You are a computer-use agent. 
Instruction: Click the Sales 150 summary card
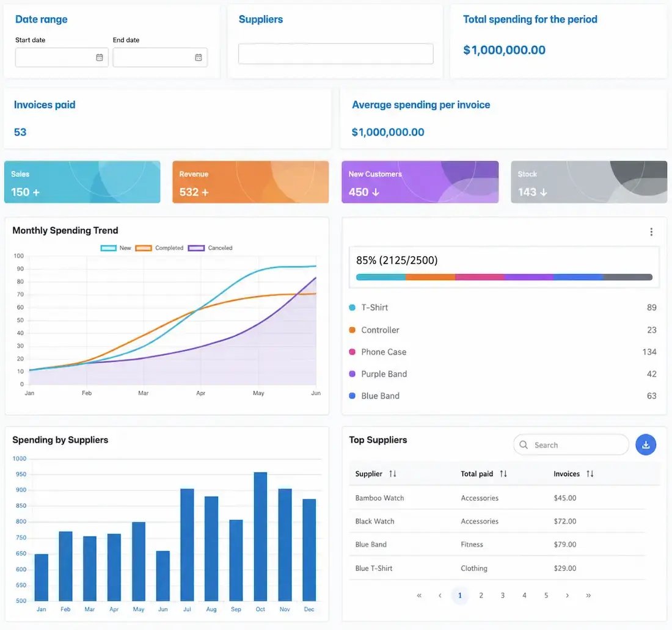pyautogui.click(x=82, y=182)
